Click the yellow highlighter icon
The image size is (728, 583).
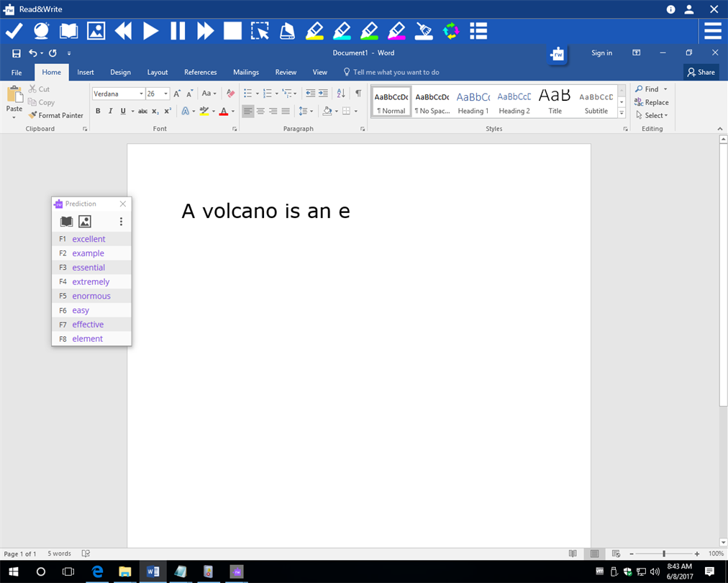point(314,31)
